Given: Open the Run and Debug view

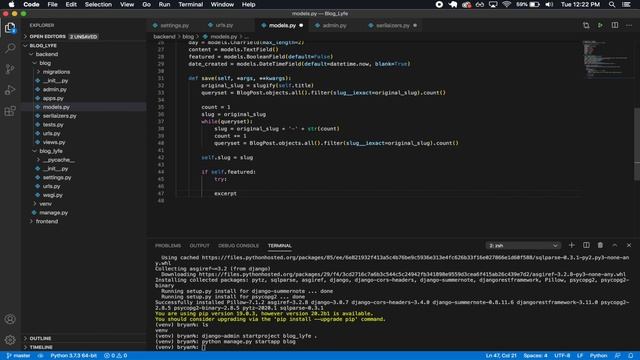Looking at the screenshot, I should (10, 90).
